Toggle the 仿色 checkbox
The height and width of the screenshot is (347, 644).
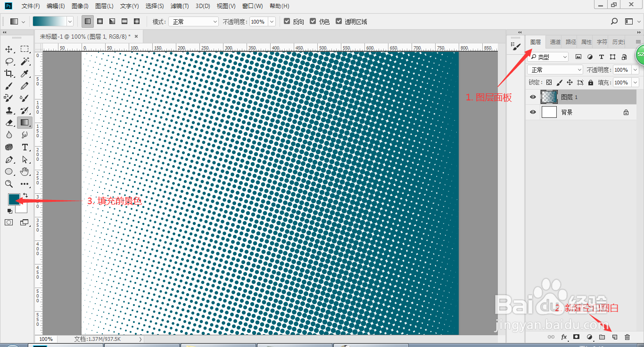[313, 21]
